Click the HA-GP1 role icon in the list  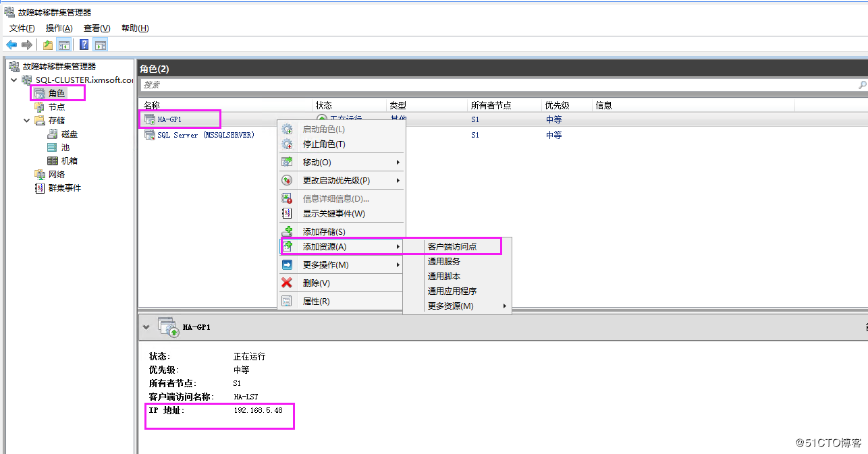148,119
